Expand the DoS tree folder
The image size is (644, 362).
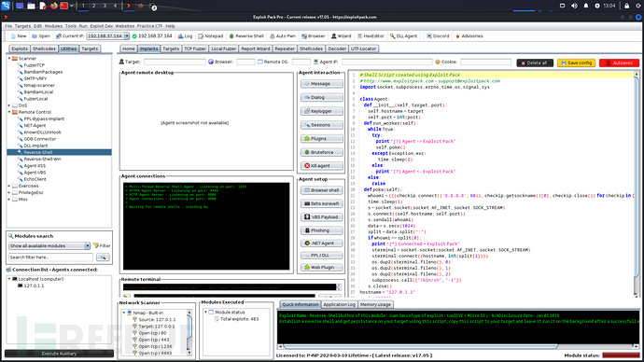pos(9,105)
